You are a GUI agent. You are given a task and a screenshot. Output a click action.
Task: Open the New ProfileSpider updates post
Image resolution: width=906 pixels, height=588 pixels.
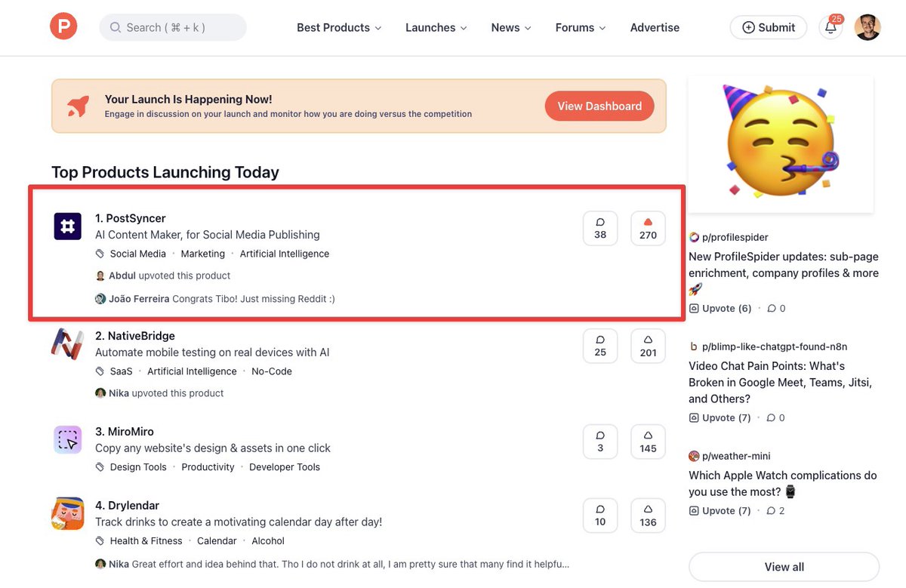(x=784, y=272)
